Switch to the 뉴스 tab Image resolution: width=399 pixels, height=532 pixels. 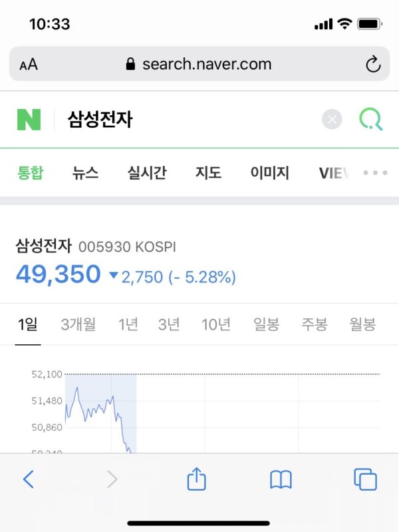tap(85, 173)
